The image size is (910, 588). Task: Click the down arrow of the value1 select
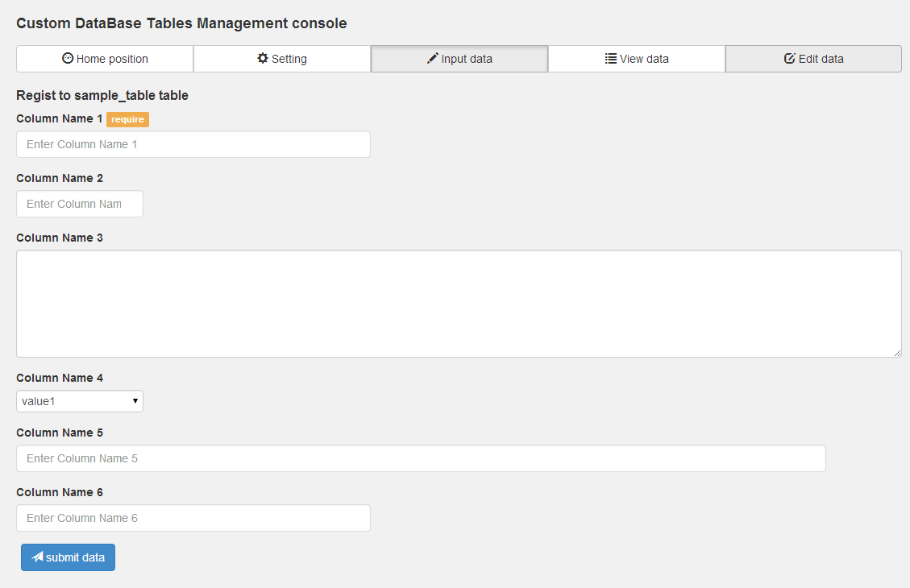135,401
